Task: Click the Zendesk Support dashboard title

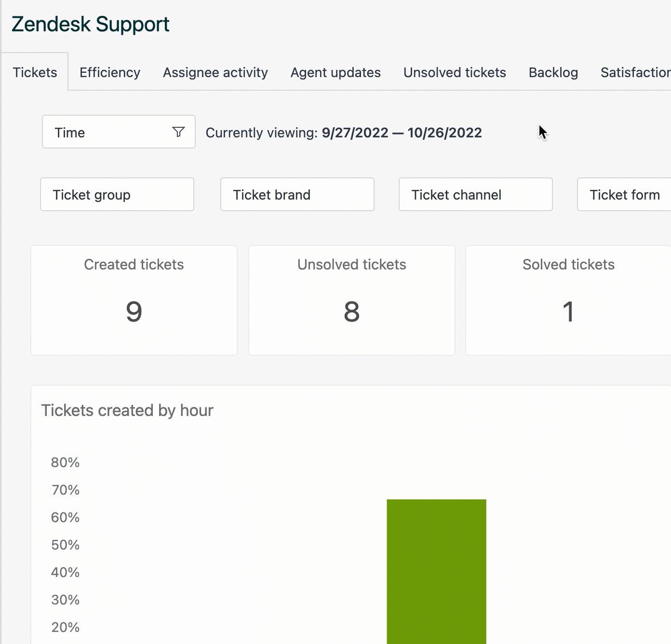Action: [91, 24]
